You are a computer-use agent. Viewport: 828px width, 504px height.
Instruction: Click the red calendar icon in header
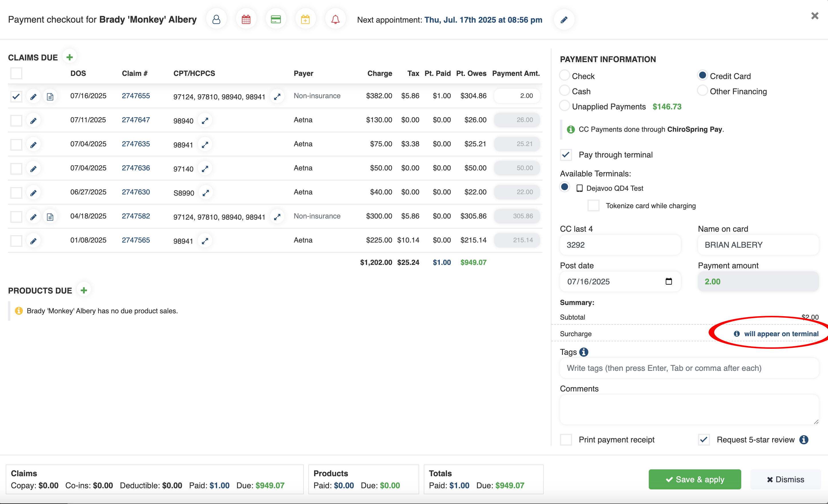pyautogui.click(x=246, y=19)
